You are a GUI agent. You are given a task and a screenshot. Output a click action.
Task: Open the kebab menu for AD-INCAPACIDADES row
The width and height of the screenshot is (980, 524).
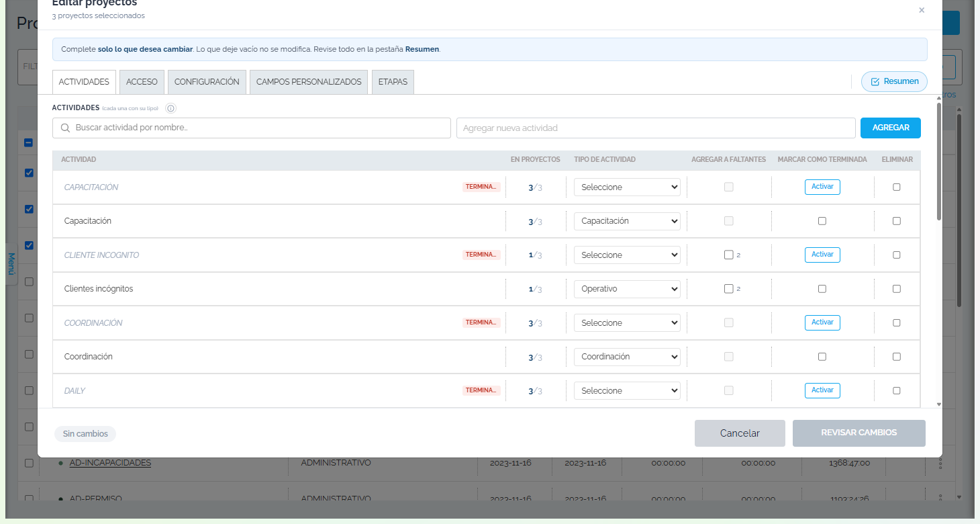point(940,463)
